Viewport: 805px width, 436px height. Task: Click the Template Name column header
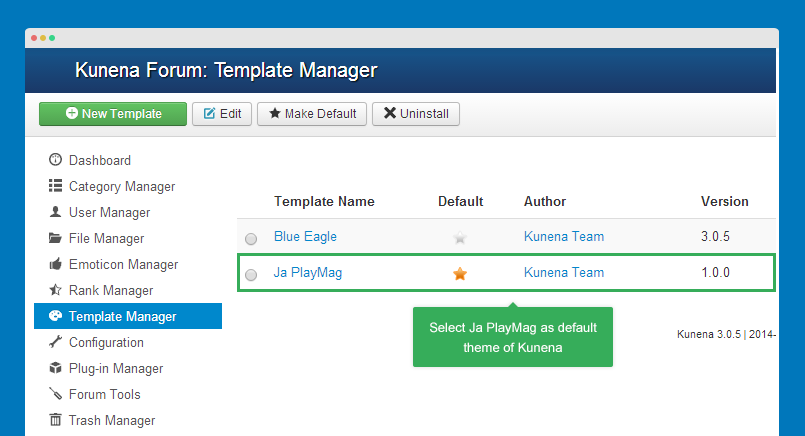(x=324, y=201)
